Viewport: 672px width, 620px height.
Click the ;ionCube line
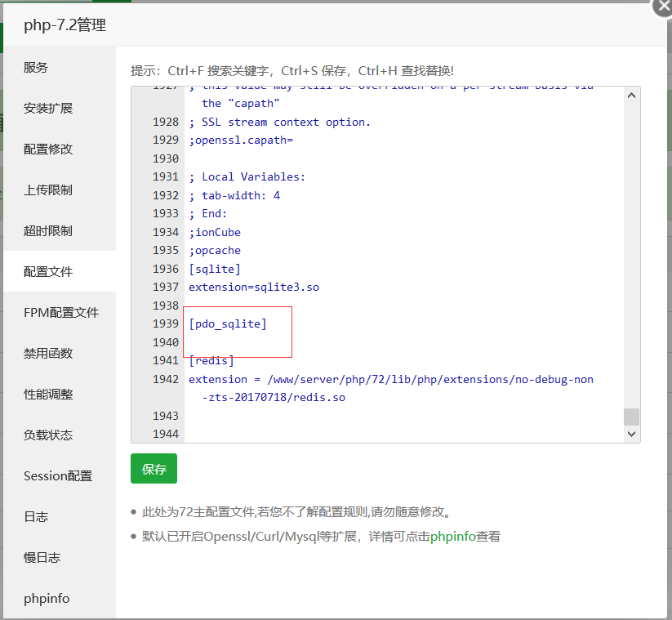[x=215, y=232]
